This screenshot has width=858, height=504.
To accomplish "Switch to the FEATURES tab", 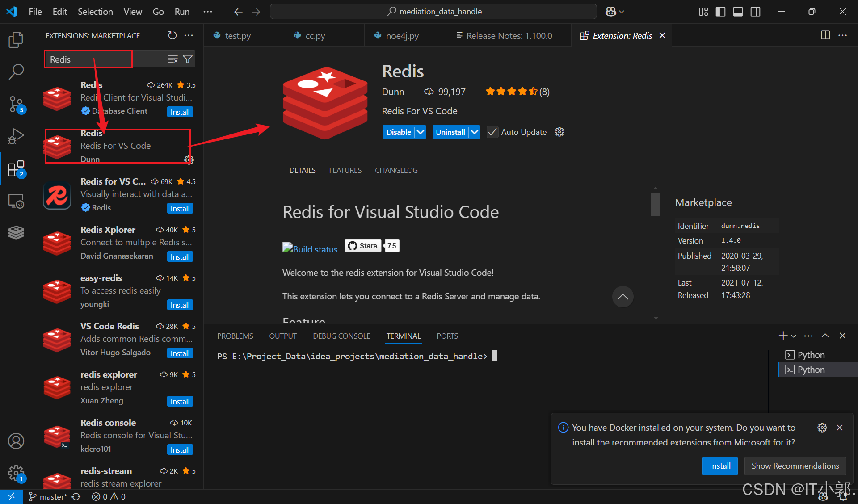I will (x=345, y=170).
